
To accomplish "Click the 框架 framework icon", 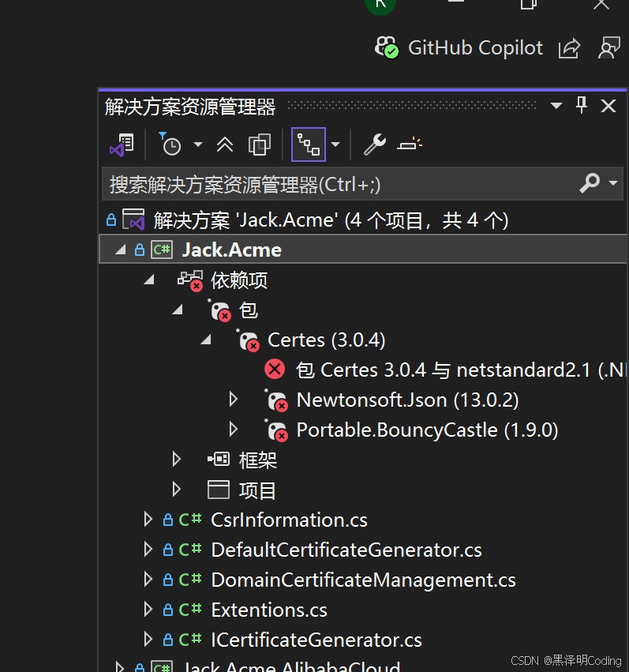I will (219, 460).
